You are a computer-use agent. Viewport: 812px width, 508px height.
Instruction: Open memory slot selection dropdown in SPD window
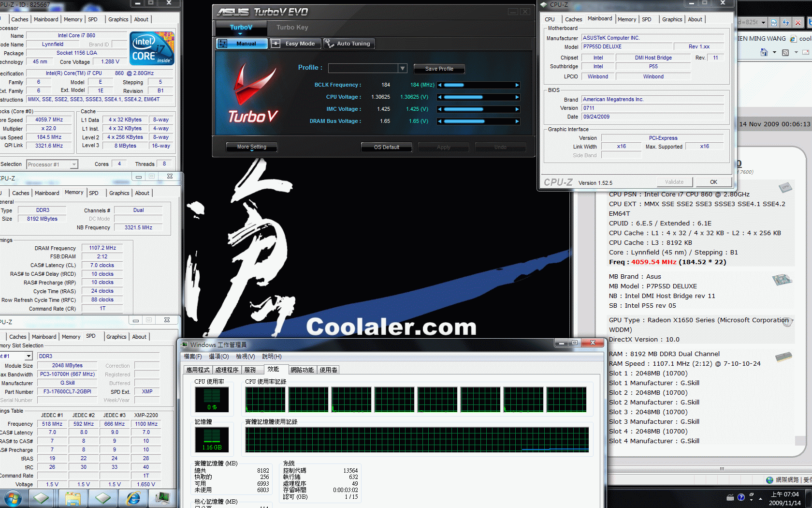tap(29, 356)
